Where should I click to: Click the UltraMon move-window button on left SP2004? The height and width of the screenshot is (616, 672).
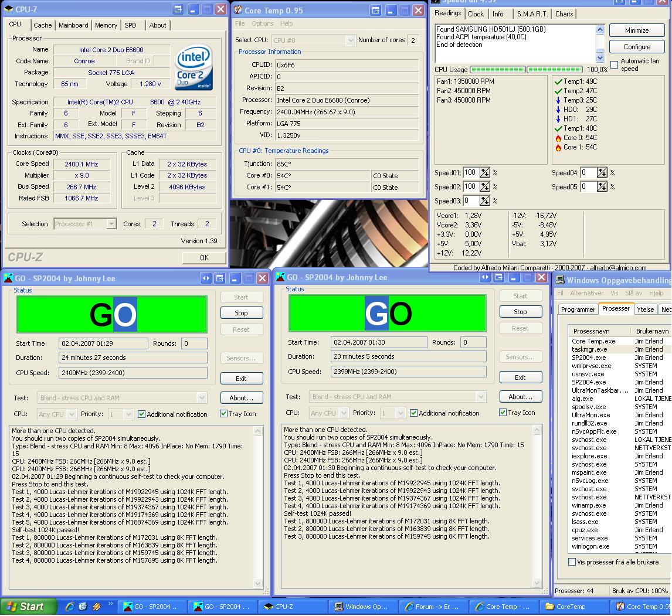(206, 278)
